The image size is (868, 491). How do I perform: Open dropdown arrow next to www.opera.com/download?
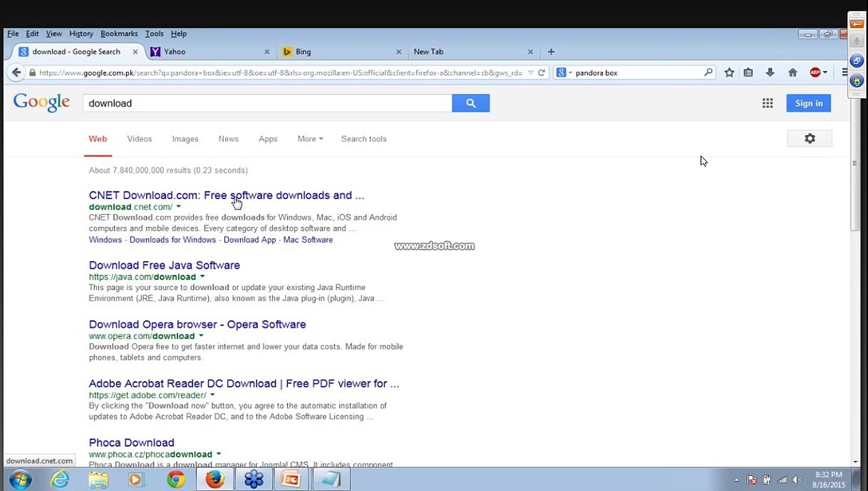pos(201,336)
